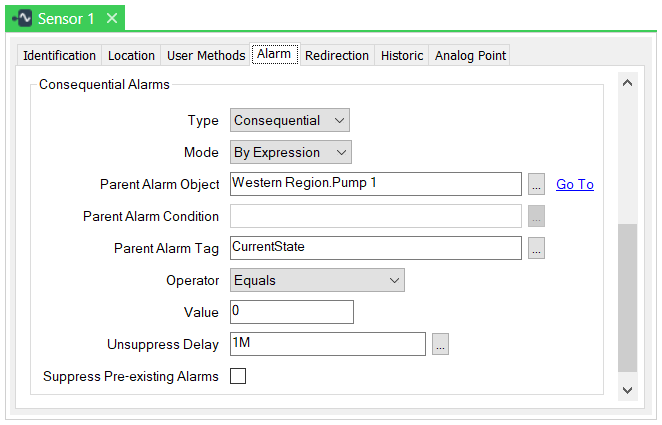Switch to the User Methods tab
Image resolution: width=662 pixels, height=425 pixels.
[x=206, y=56]
